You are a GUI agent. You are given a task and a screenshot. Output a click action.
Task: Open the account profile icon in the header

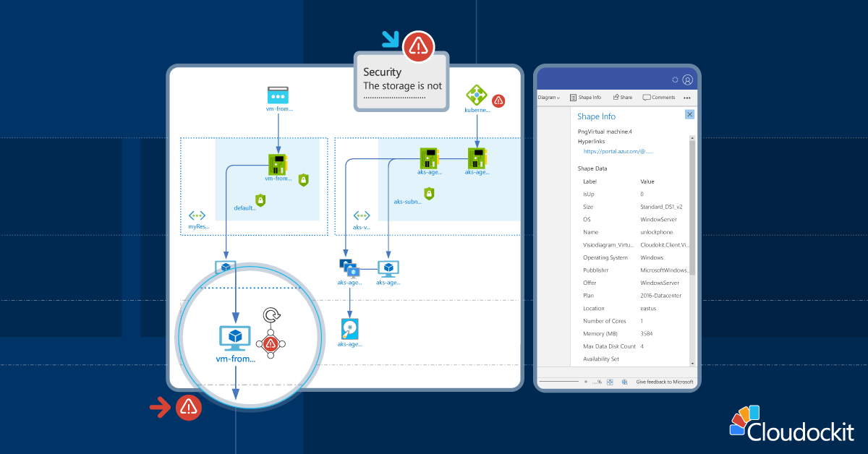click(687, 80)
